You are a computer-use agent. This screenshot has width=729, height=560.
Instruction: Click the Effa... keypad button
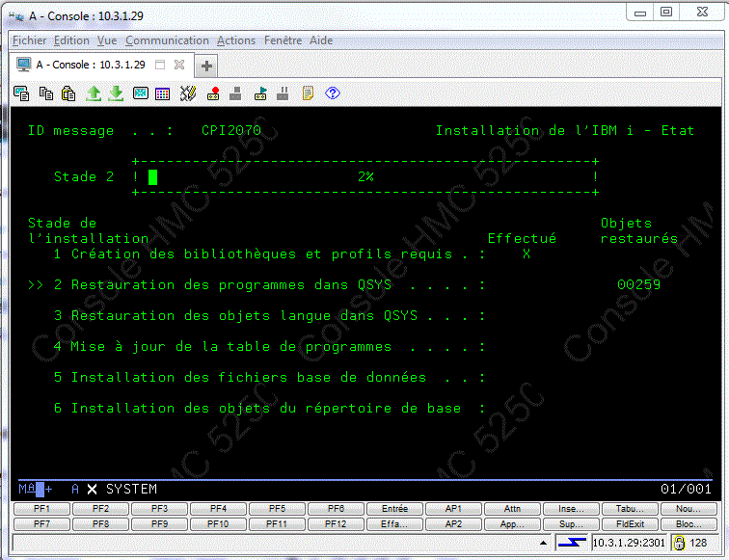tap(394, 524)
